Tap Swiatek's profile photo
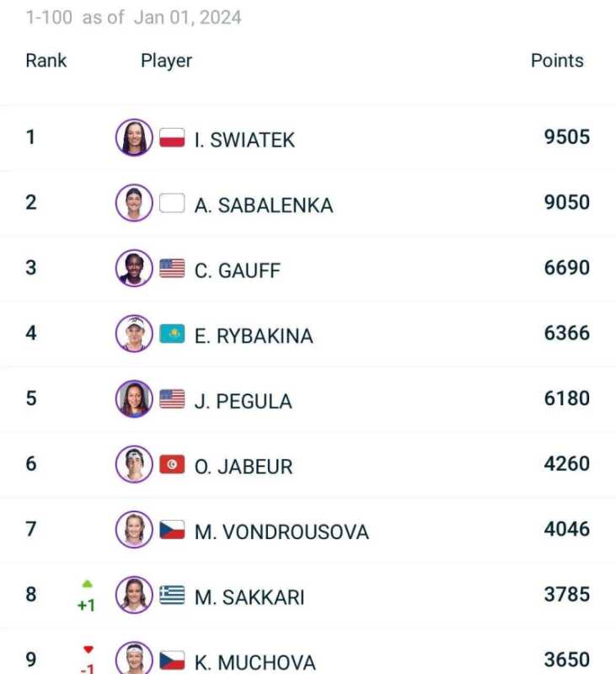Screen dimensions: 616x674 point(134,137)
